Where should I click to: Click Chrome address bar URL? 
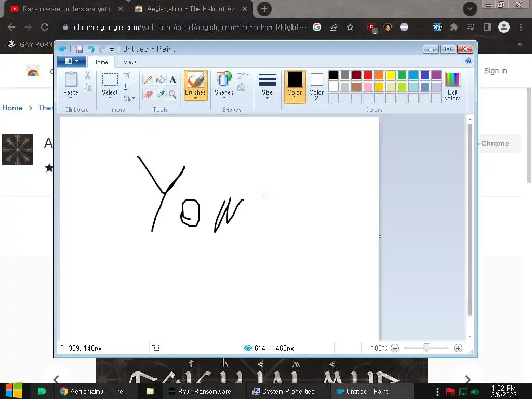(190, 27)
